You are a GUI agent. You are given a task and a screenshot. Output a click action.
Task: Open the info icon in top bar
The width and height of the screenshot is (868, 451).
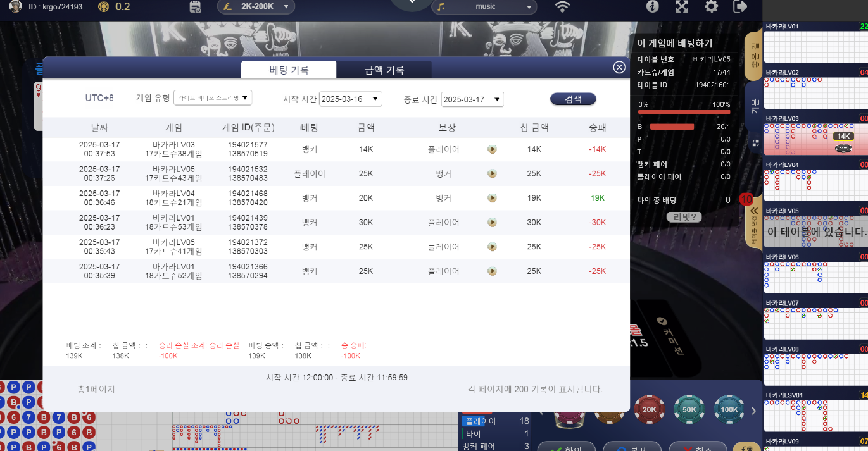pos(652,7)
